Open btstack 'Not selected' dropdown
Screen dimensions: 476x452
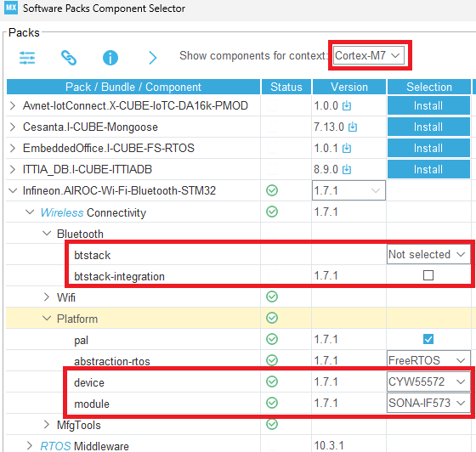click(428, 254)
